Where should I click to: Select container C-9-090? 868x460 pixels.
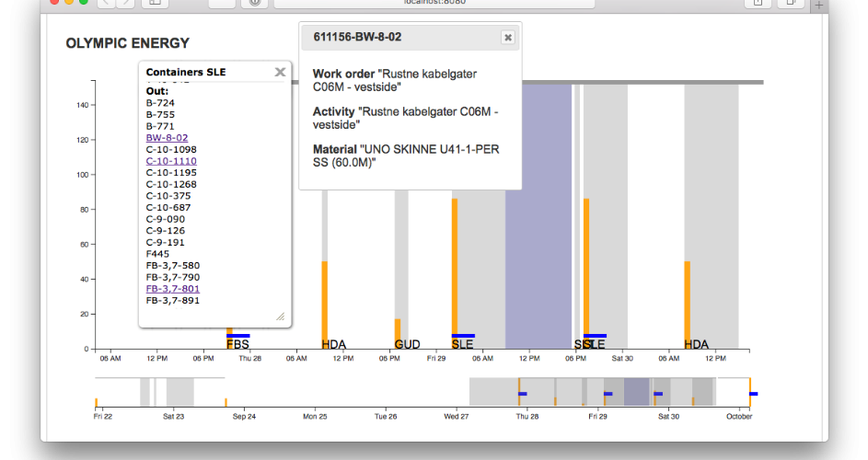tap(166, 219)
